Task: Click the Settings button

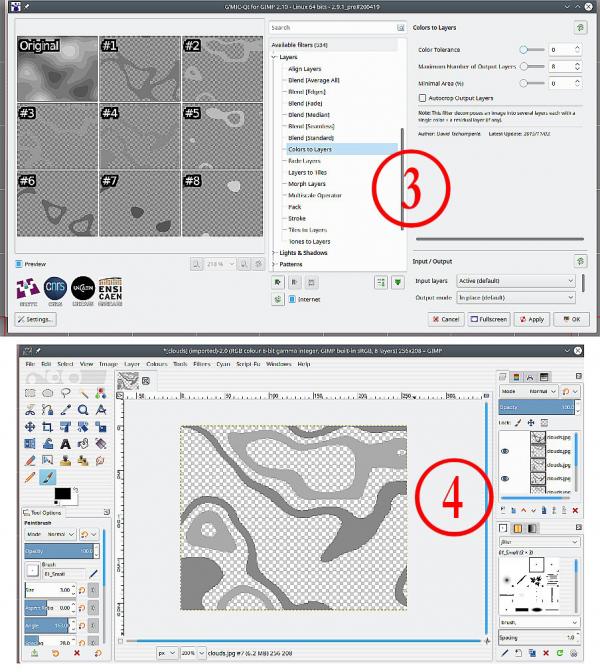Action: (35, 319)
